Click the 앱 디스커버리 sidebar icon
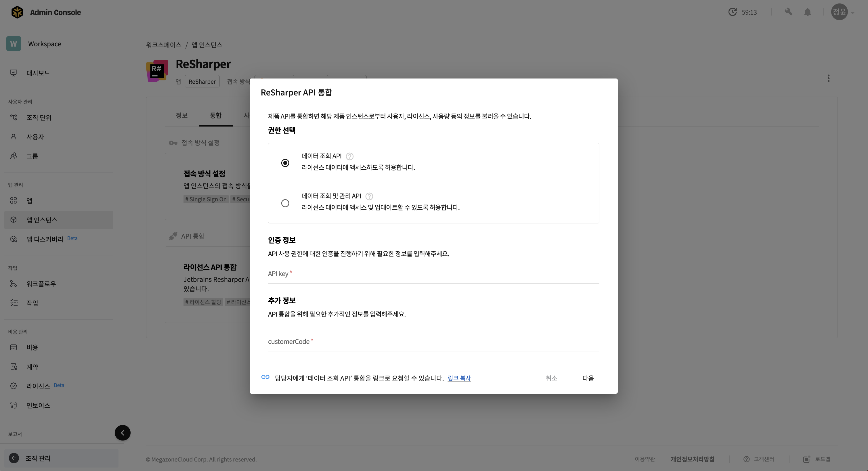The height and width of the screenshot is (471, 868). pyautogui.click(x=14, y=239)
